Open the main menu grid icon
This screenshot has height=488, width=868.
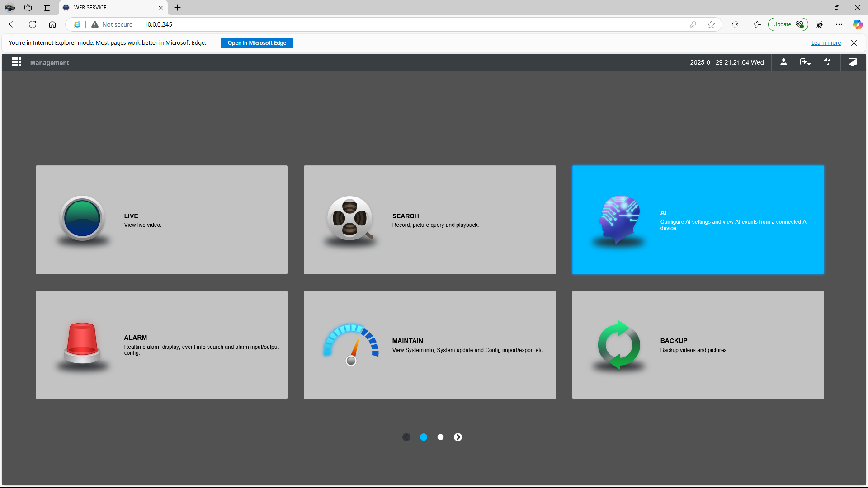pos(17,62)
